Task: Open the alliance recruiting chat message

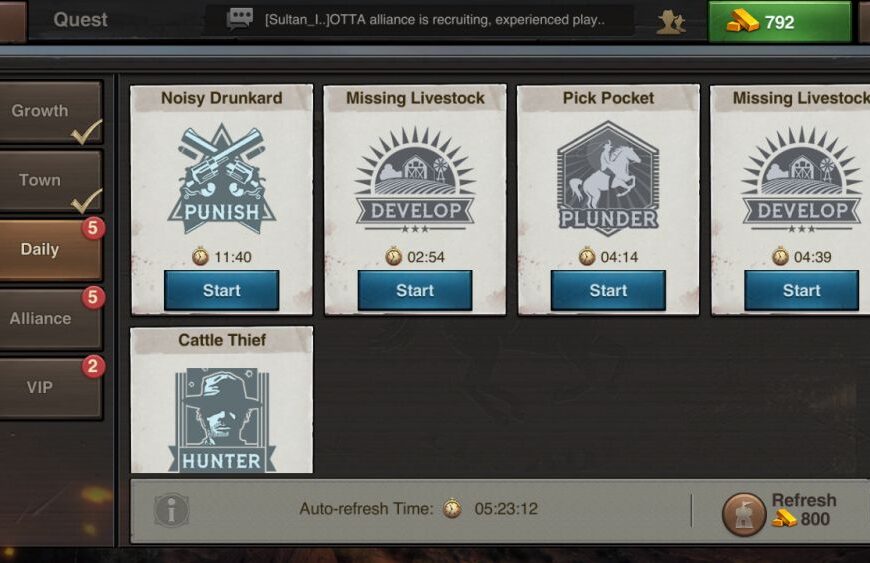Action: 434,20
